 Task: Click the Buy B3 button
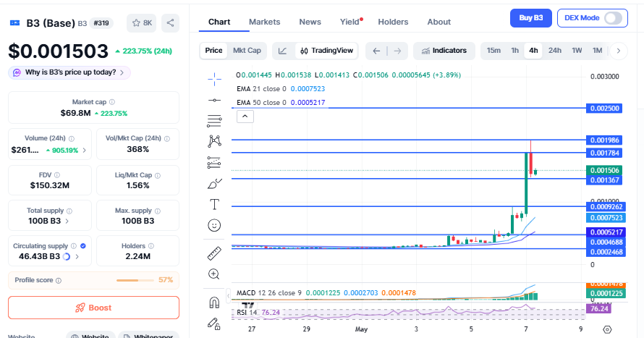point(530,18)
